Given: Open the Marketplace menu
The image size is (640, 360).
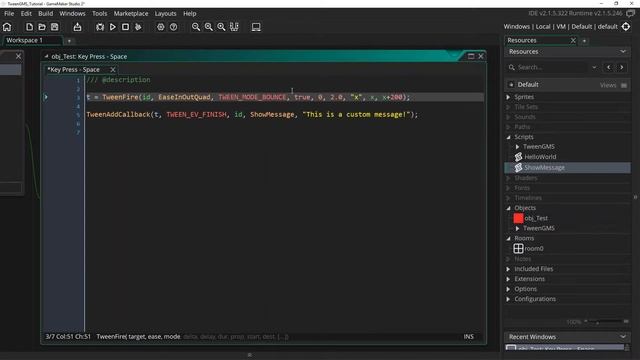Looking at the screenshot, I should (x=131, y=13).
